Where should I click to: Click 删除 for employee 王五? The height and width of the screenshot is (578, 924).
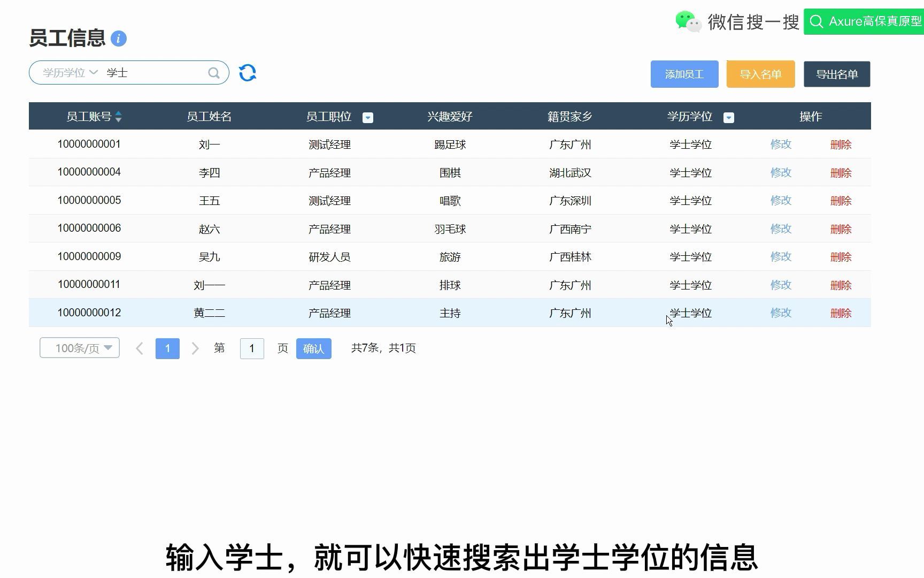841,201
